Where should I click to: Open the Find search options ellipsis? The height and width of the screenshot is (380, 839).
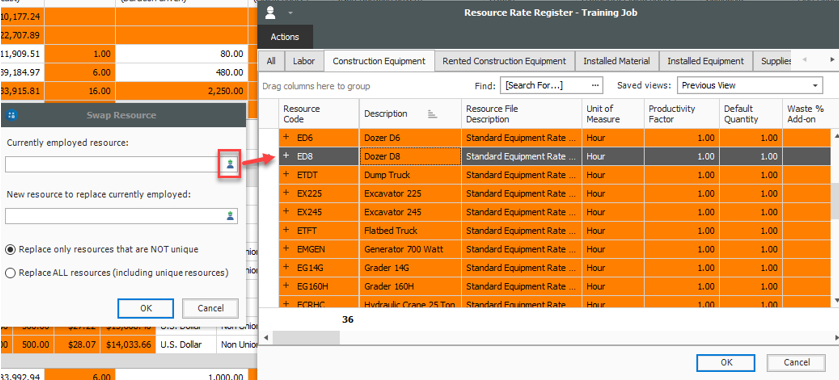594,86
